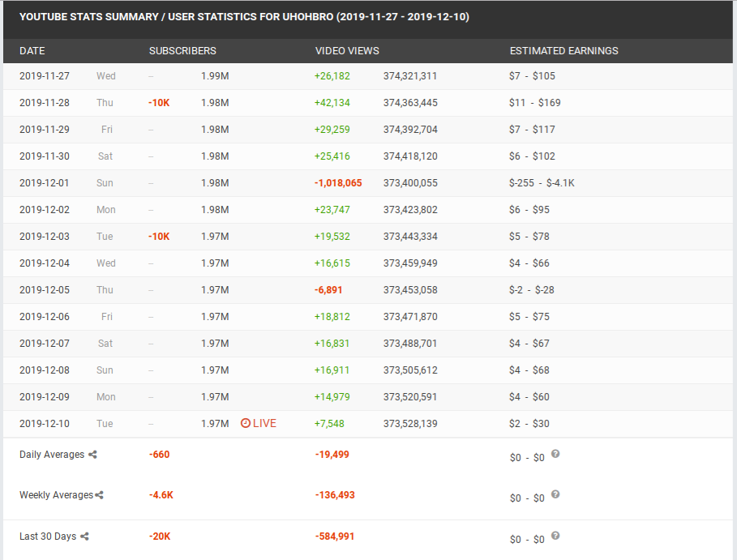
Task: Select the DATE column header
Action: (32, 51)
